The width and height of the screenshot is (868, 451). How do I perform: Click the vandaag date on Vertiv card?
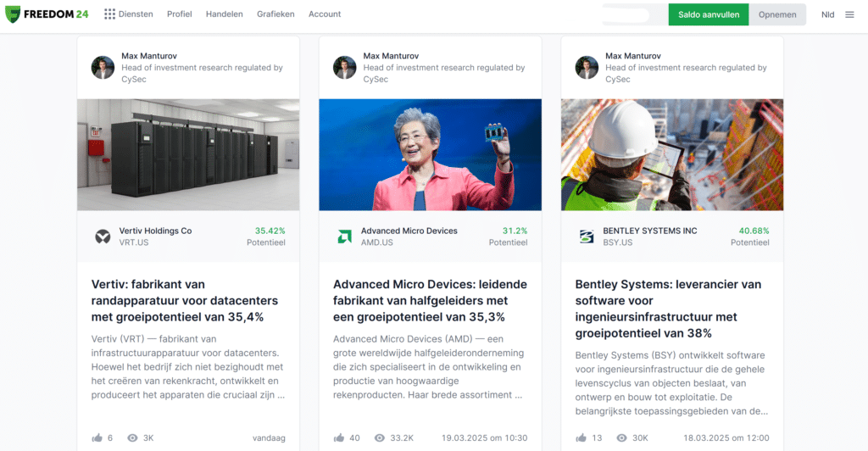pyautogui.click(x=269, y=437)
